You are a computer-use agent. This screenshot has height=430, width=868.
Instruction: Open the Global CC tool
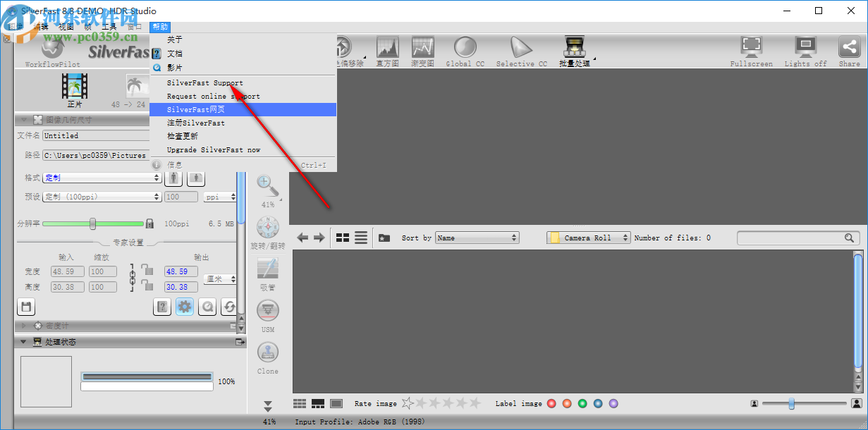[x=465, y=48]
